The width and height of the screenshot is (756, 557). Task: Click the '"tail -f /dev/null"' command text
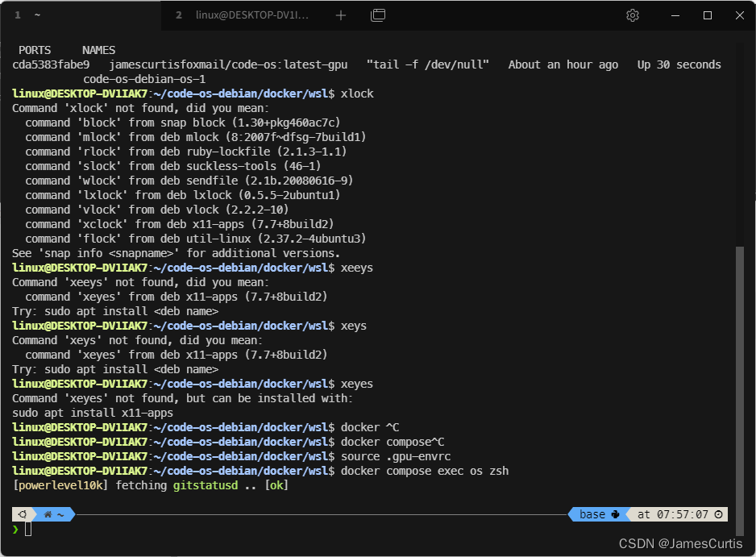pos(428,64)
